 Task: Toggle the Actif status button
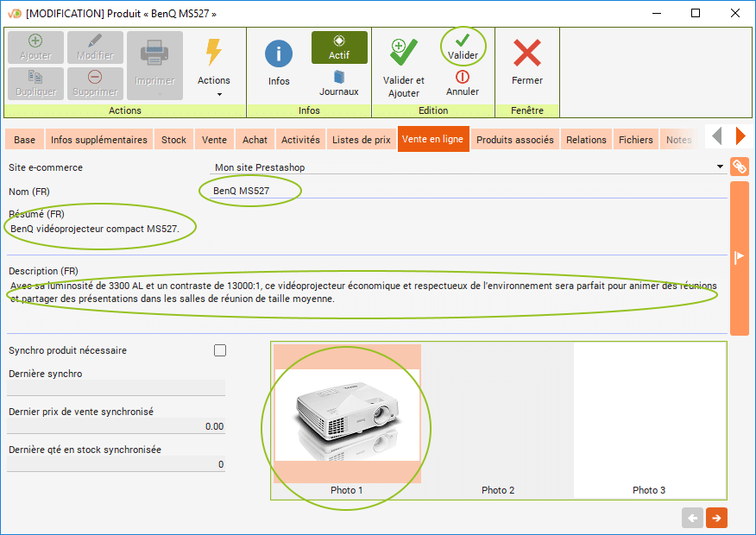coord(339,47)
